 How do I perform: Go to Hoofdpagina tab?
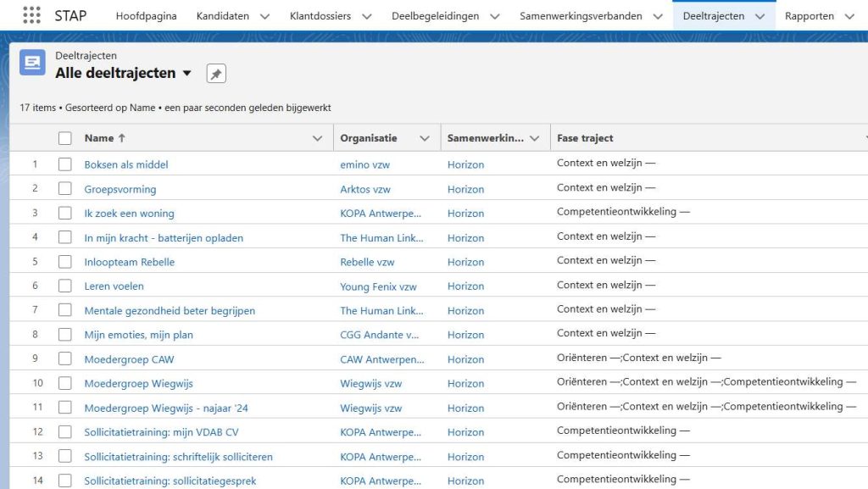146,16
